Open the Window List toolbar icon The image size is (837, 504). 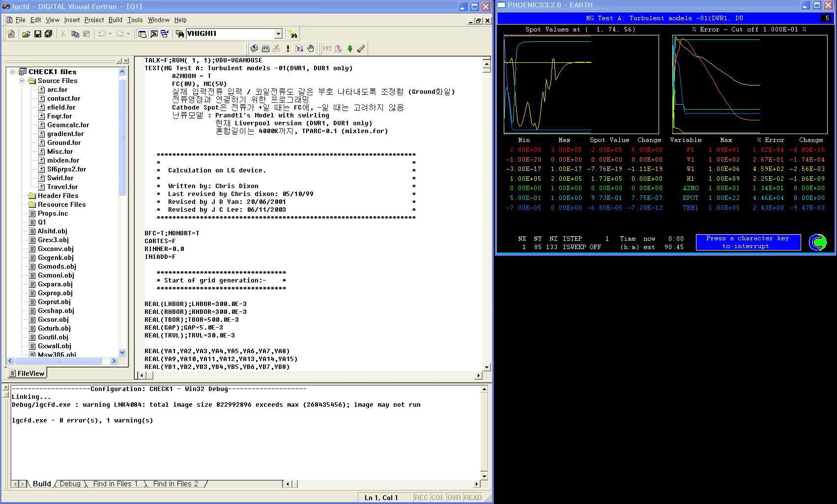(165, 34)
